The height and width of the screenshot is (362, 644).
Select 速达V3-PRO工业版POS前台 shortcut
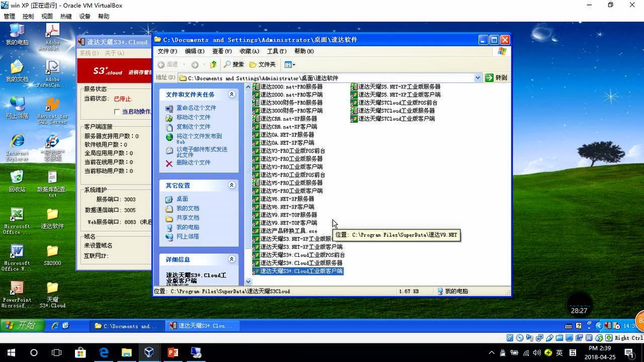[x=289, y=151]
